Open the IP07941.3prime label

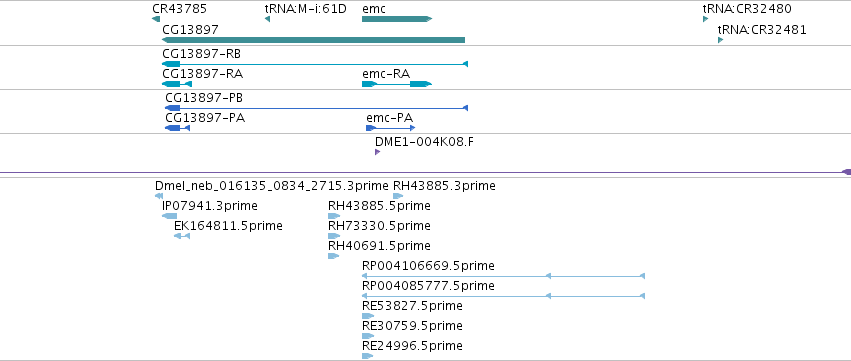pos(210,206)
